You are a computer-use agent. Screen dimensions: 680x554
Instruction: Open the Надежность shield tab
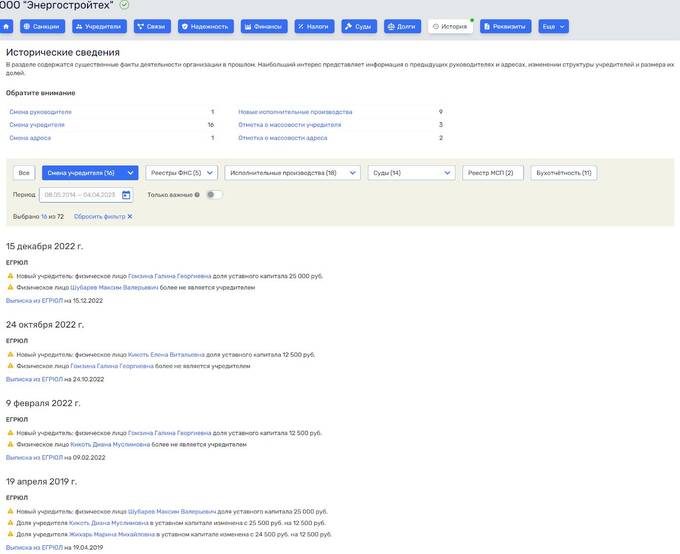pyautogui.click(x=205, y=26)
